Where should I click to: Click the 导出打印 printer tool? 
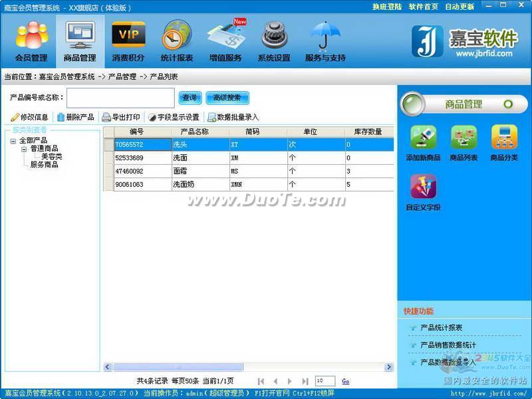[121, 117]
